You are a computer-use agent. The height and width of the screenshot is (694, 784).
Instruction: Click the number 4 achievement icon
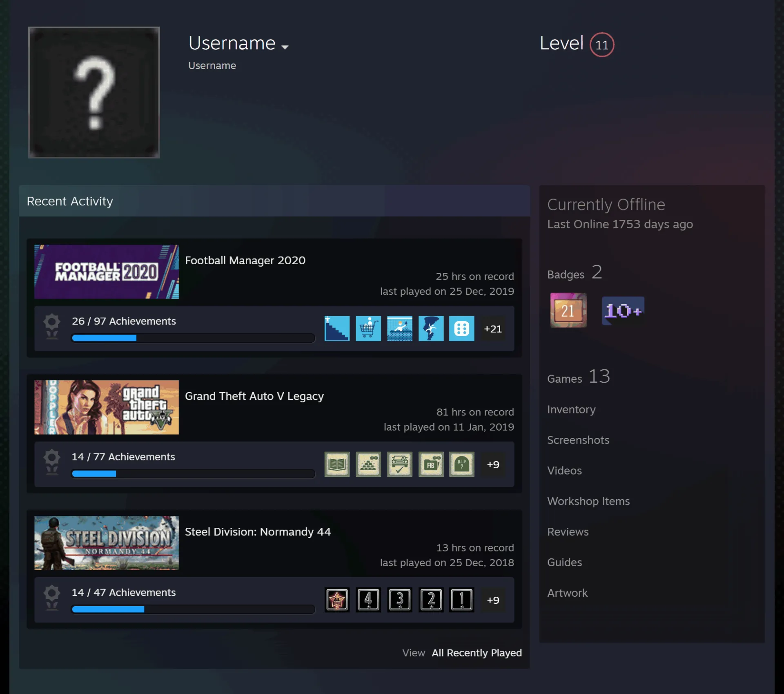368,600
